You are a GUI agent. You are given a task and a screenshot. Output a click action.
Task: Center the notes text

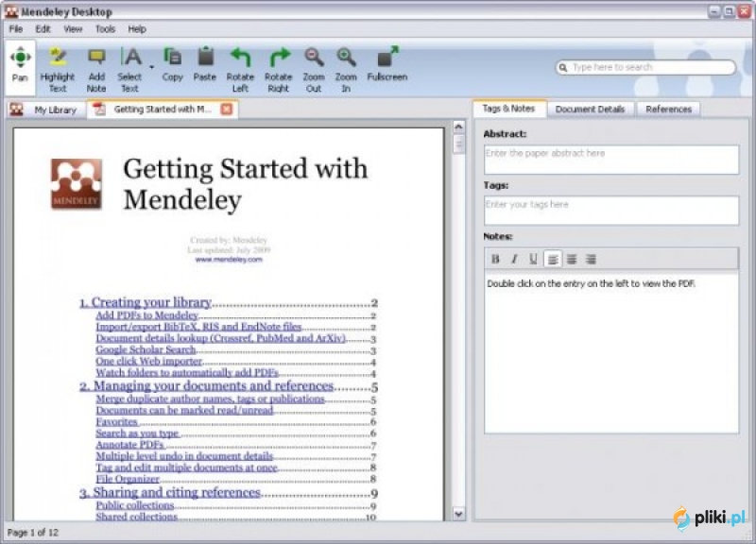pyautogui.click(x=572, y=259)
